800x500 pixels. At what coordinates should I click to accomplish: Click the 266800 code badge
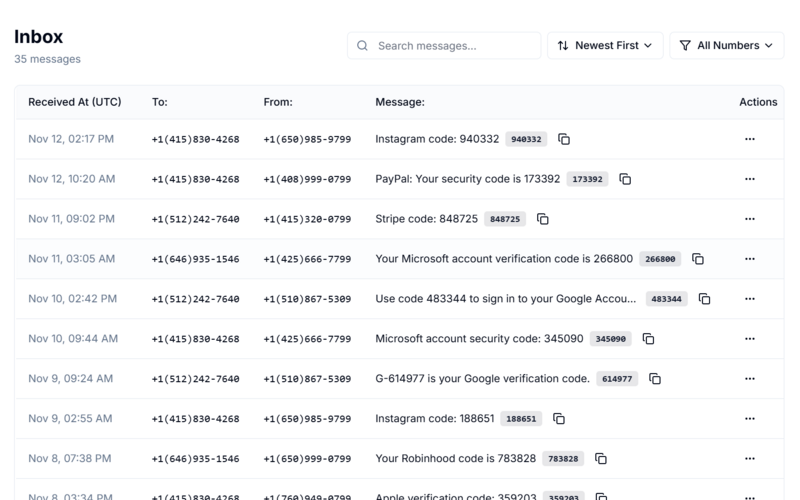point(660,259)
